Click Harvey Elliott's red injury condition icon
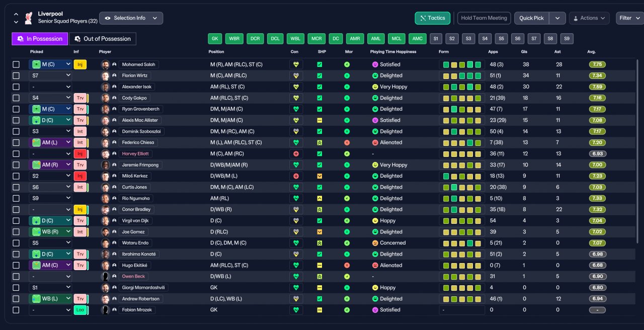 coord(296,154)
